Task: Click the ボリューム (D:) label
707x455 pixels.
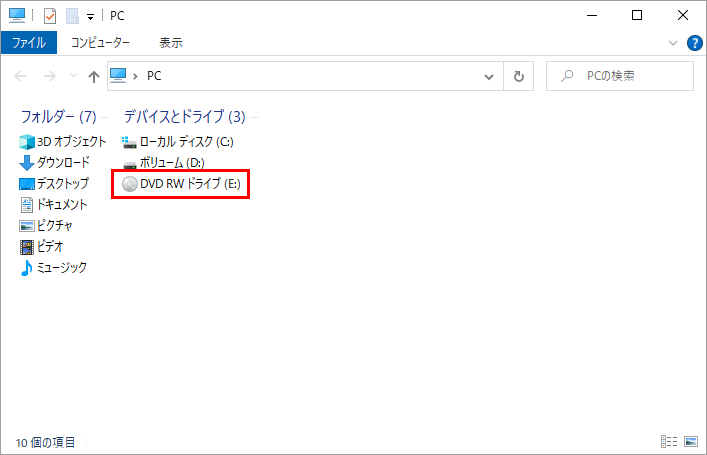Action: point(172,162)
